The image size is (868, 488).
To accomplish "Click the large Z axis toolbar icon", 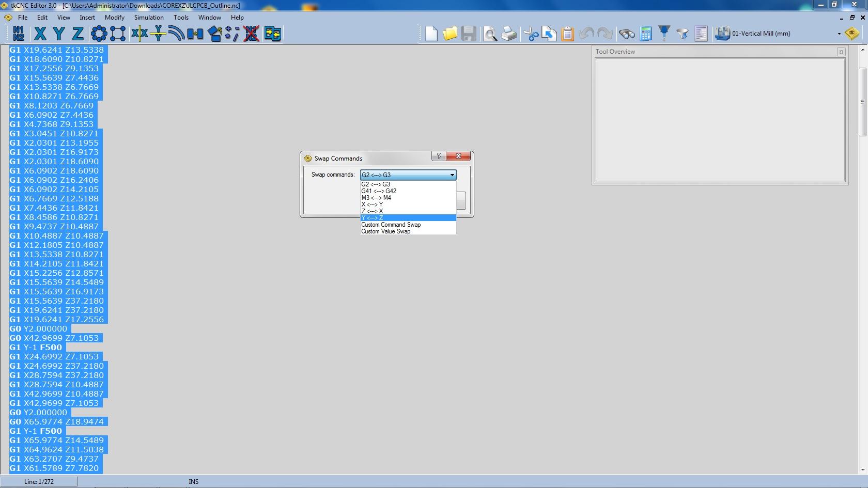I will [78, 34].
